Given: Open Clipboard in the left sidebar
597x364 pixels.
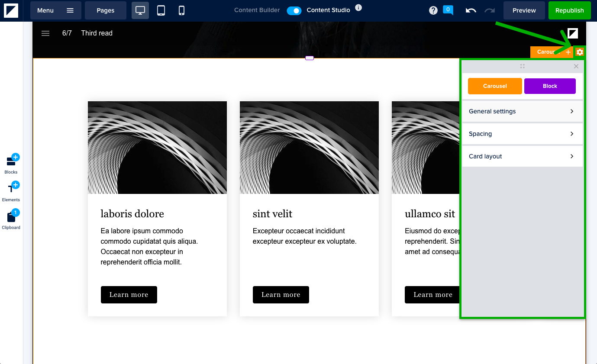Looking at the screenshot, I should pos(11,219).
